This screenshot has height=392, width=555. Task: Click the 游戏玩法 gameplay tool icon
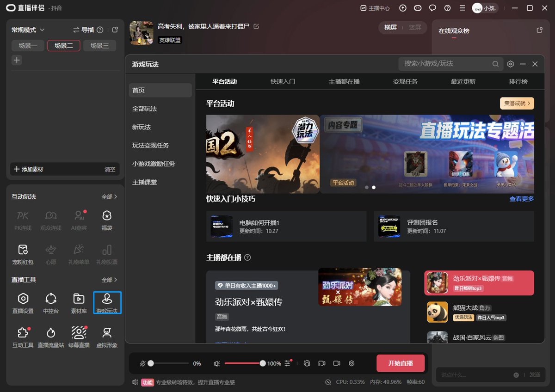tap(107, 303)
